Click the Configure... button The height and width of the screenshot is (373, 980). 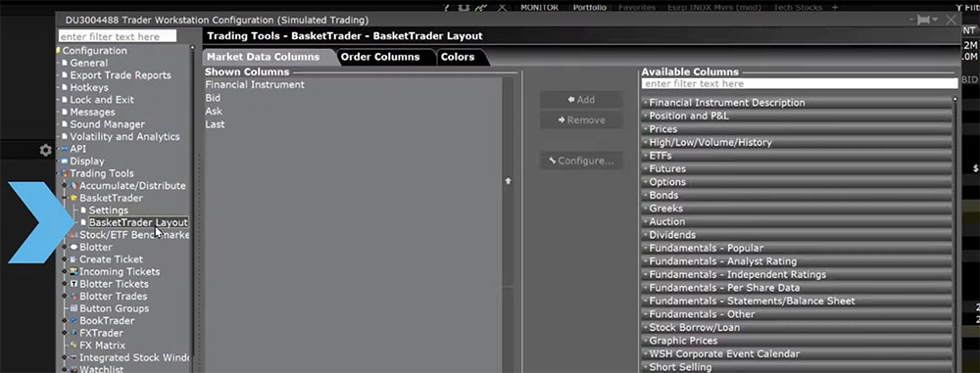581,162
